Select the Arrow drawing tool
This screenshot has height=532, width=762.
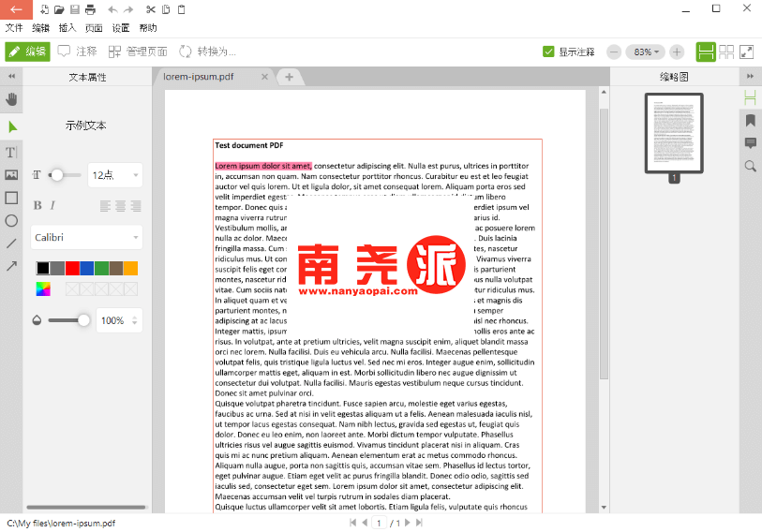11,266
